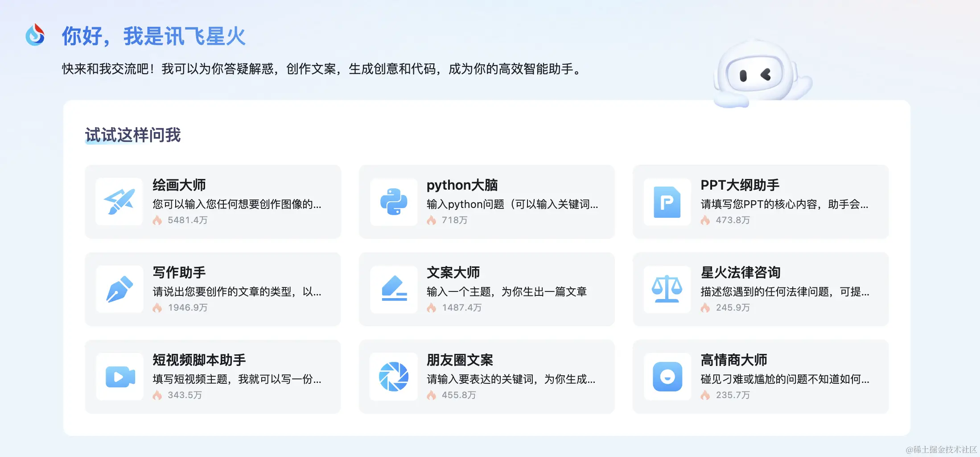Click the usage count '343.5万'
Screen dimensions: 980x457
[x=185, y=395]
